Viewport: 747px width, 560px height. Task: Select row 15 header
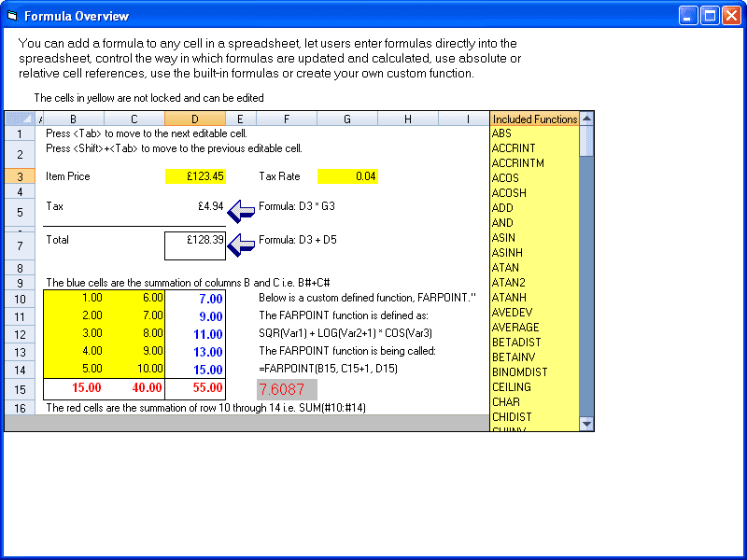[20, 389]
